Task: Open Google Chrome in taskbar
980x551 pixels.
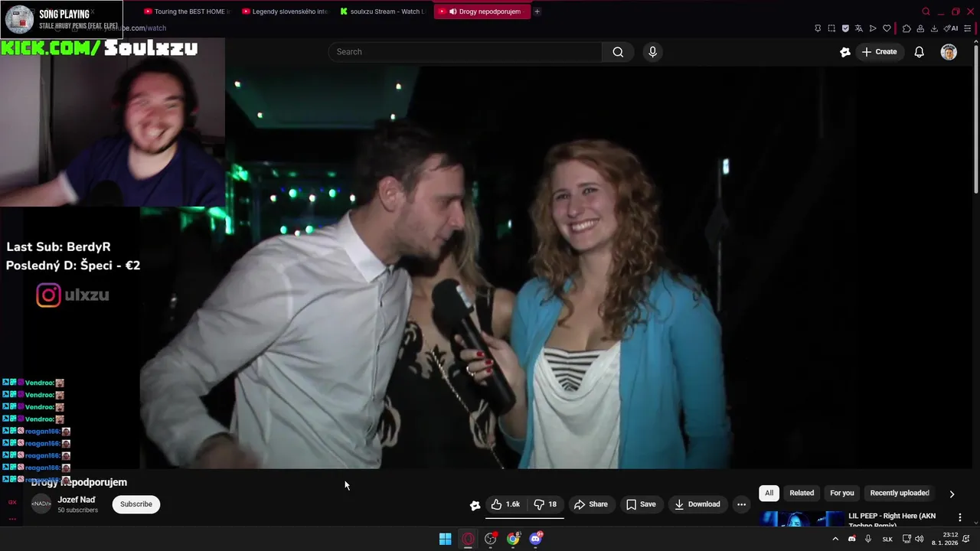Action: tap(513, 539)
